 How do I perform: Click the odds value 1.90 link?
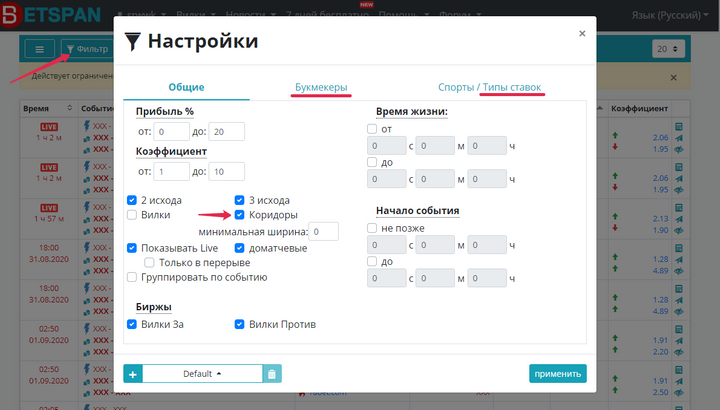tap(660, 230)
